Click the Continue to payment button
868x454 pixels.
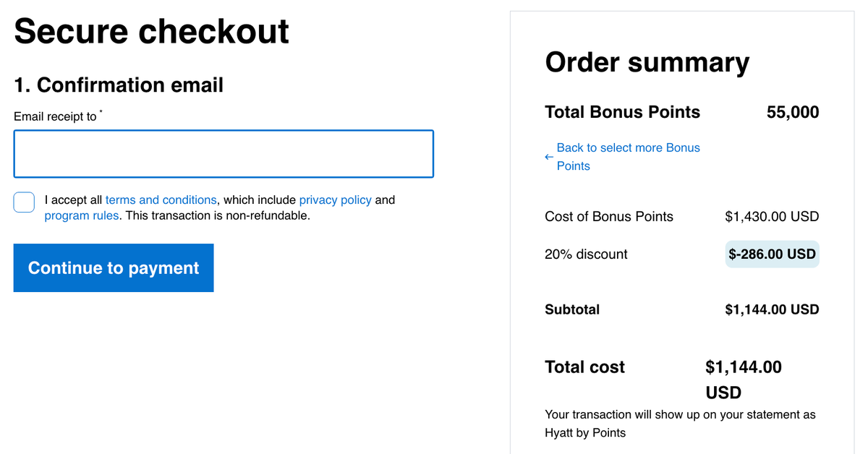click(x=113, y=267)
